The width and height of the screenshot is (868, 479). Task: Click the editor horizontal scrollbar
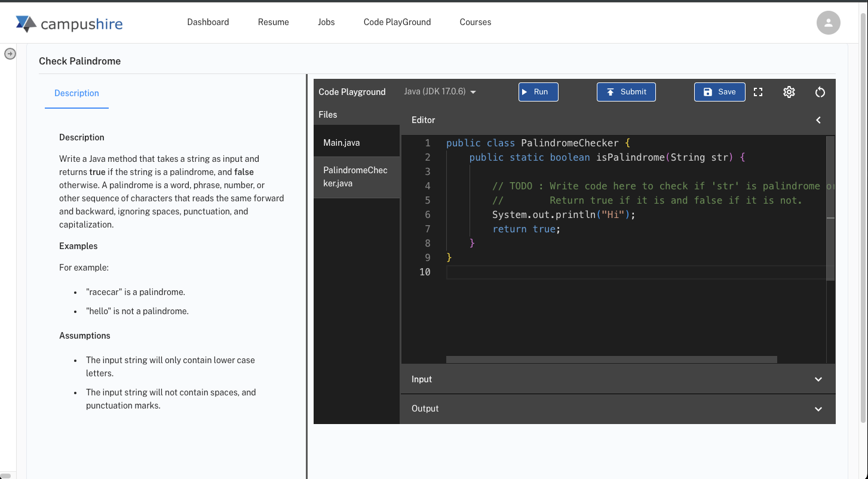click(611, 360)
